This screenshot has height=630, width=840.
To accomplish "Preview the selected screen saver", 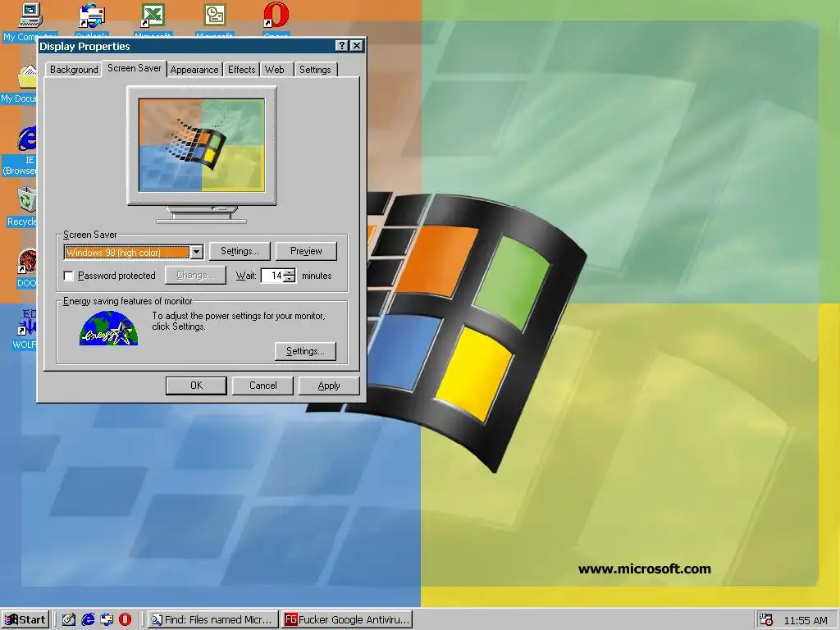I will pos(306,251).
